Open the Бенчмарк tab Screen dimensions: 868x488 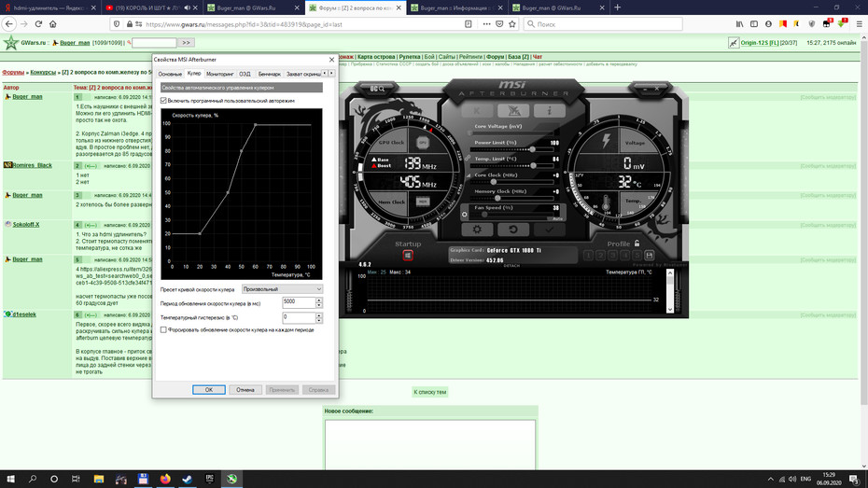269,74
